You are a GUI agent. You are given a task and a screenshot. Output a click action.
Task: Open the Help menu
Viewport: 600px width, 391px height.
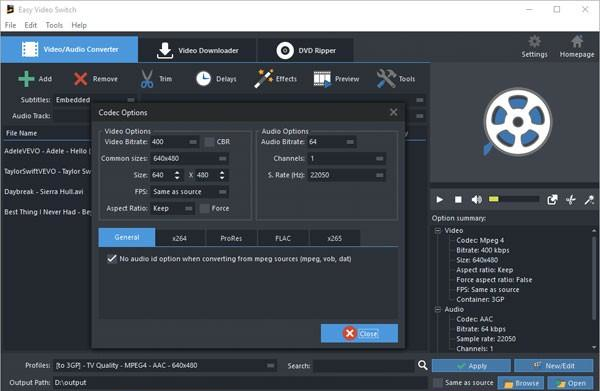pyautogui.click(x=79, y=25)
